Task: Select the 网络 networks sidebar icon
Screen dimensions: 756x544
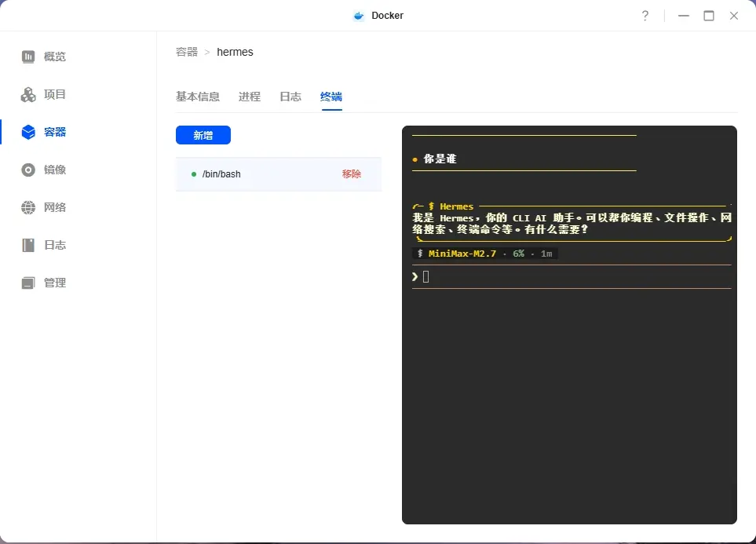Action: pos(43,207)
